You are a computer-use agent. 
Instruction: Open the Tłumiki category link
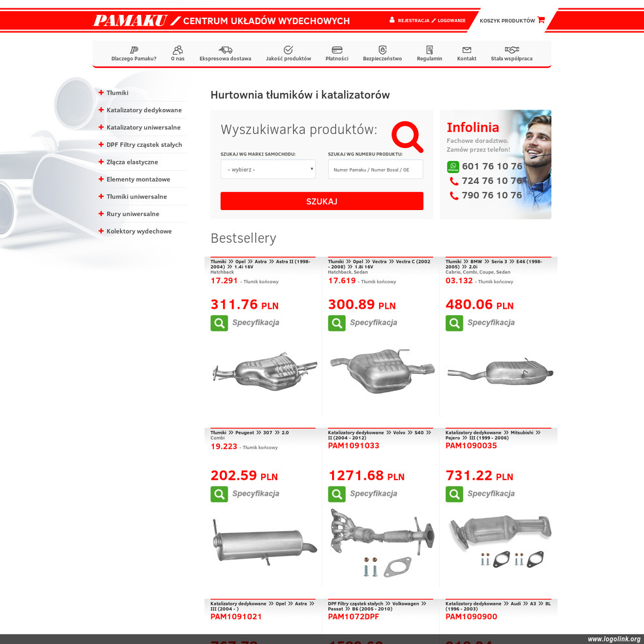pyautogui.click(x=117, y=93)
